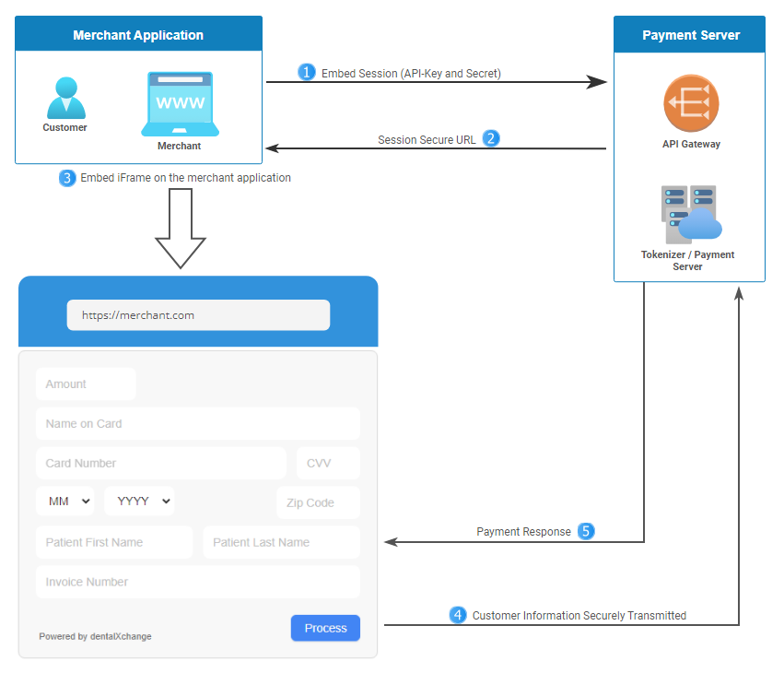Click the large downward hollow arrow
This screenshot has width=784, height=673.
coord(180,229)
